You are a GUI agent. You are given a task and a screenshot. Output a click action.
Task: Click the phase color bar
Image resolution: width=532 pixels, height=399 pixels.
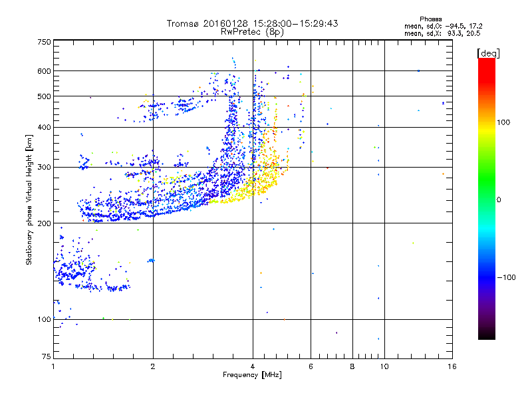click(487, 198)
